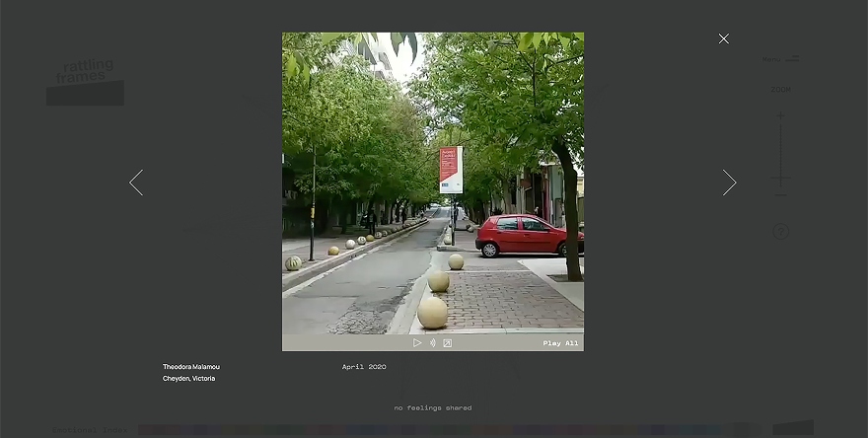Open the Menu hamburger icon
This screenshot has width=868, height=438.
pos(792,59)
